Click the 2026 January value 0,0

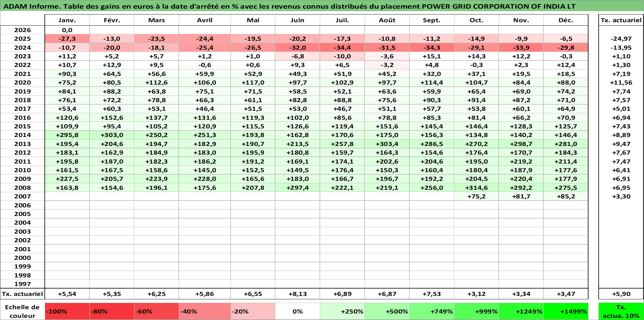point(67,30)
